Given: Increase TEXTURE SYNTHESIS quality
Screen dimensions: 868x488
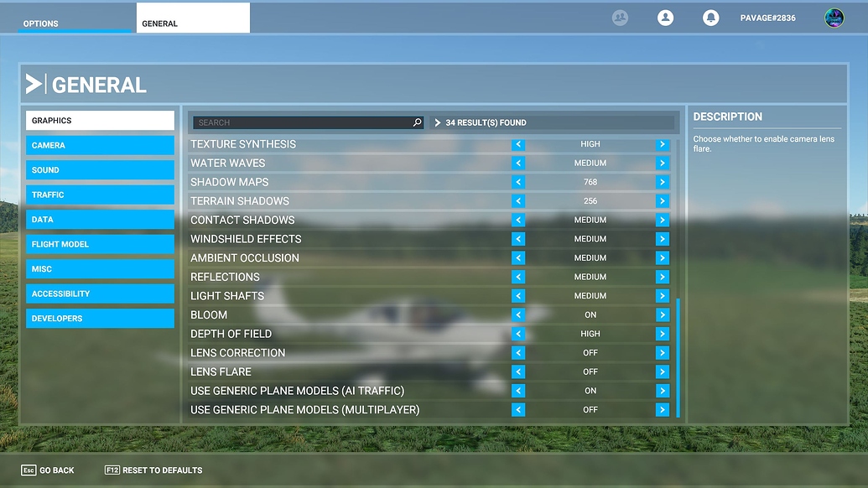Looking at the screenshot, I should click(662, 143).
